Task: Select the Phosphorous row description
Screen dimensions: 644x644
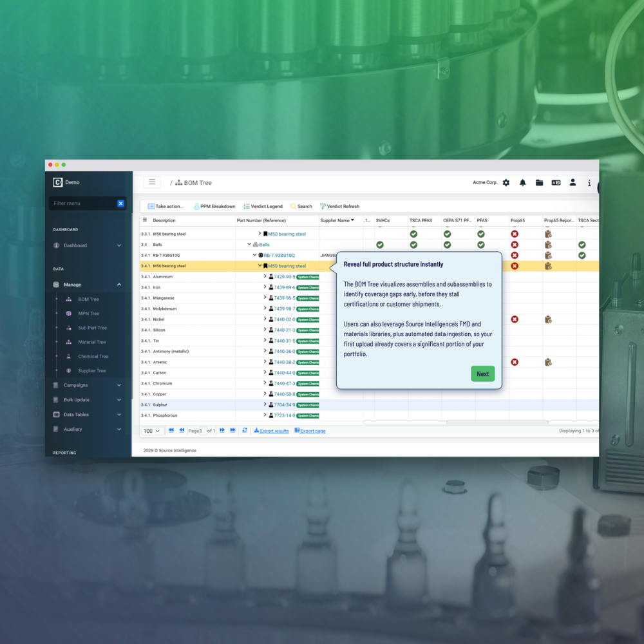Action: [x=165, y=415]
